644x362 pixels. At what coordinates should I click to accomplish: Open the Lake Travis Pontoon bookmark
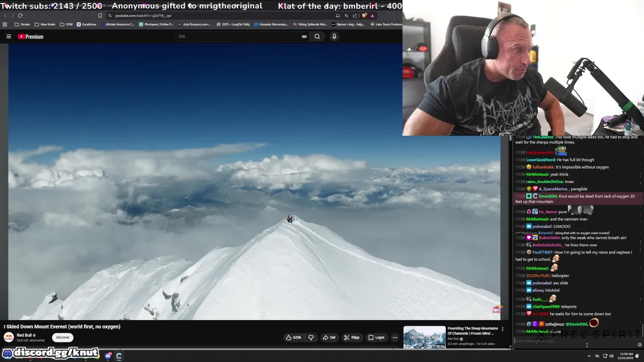point(386,24)
